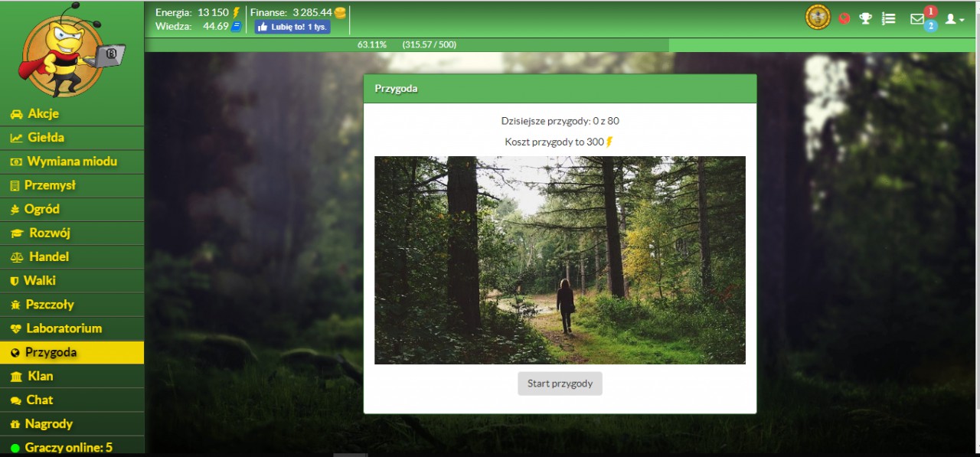This screenshot has height=457, width=980.
Task: Open the round bee medal icon
Action: (818, 18)
